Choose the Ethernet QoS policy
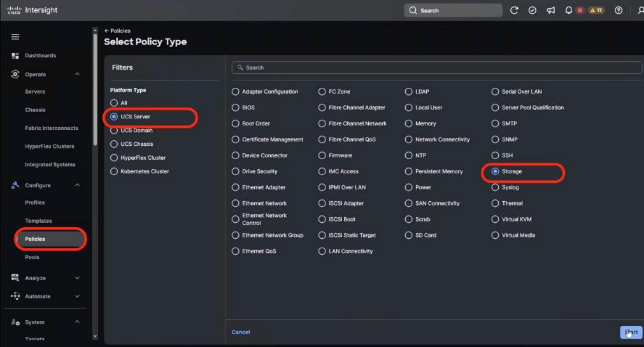 point(235,251)
